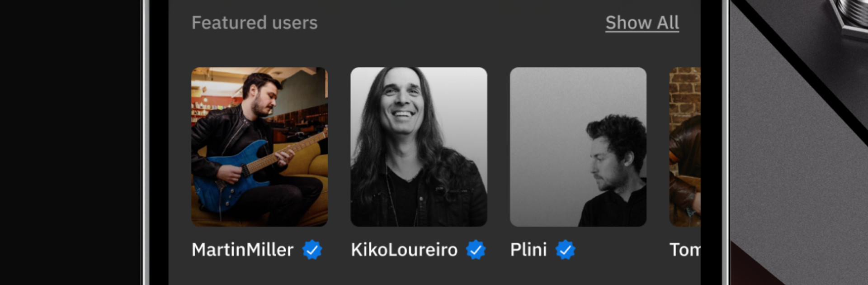This screenshot has height=285, width=868.
Task: Select the cut-off Tom username label
Action: click(x=685, y=250)
